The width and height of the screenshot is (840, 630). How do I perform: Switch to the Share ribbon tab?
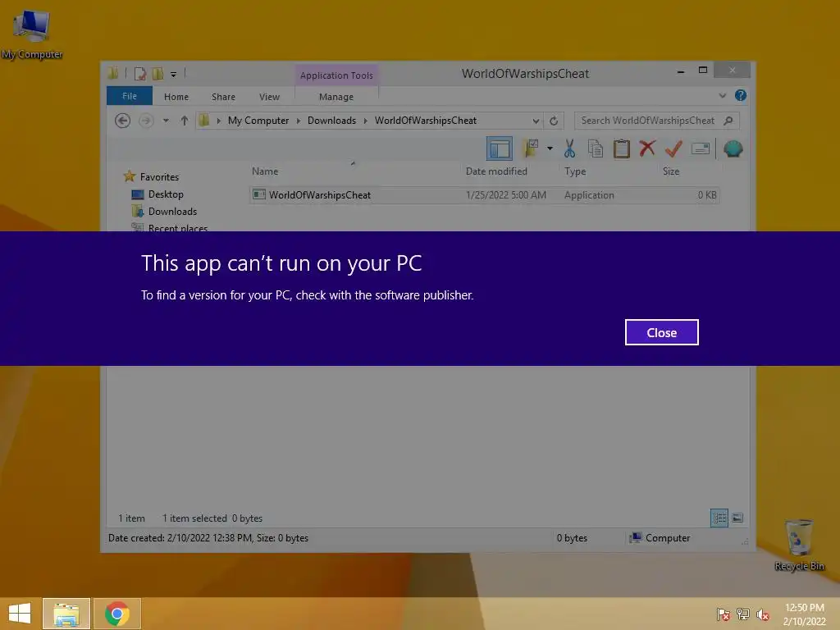[223, 97]
